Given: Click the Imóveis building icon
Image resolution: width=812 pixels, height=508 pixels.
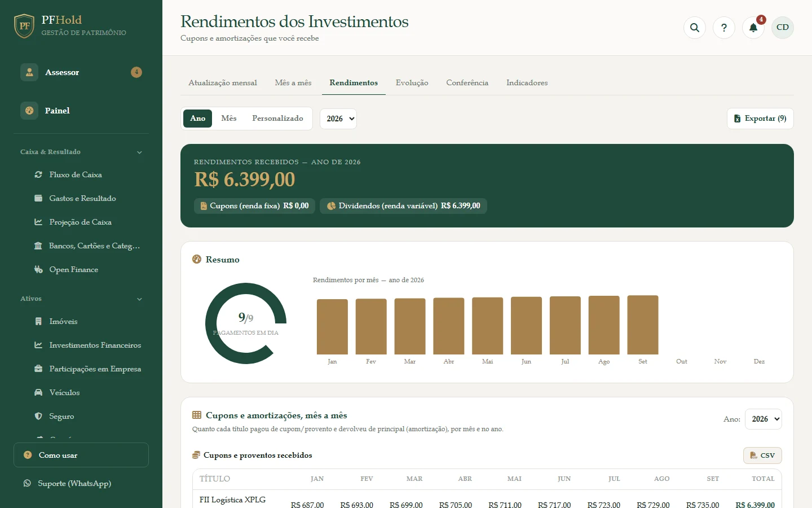Looking at the screenshot, I should coord(38,322).
